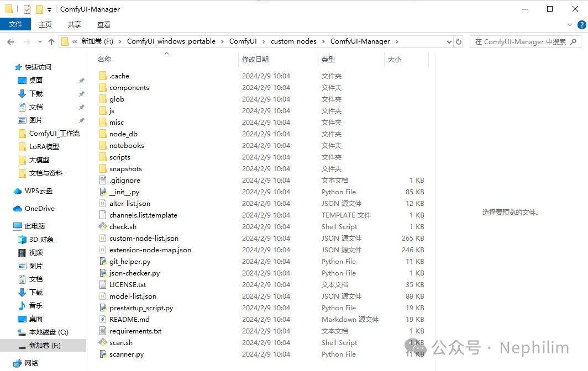
Task: Click the This PC computer icon
Action: click(18, 226)
